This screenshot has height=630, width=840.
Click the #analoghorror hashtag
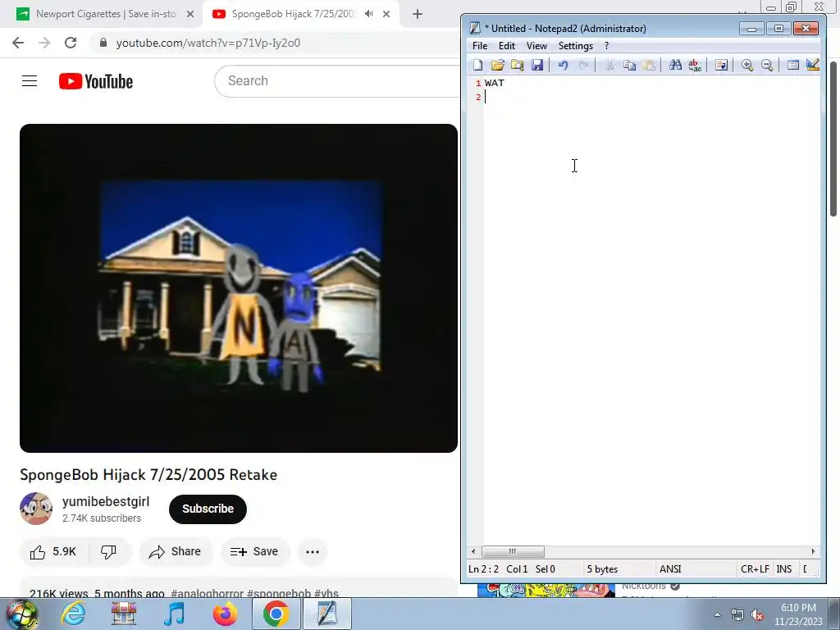click(x=206, y=593)
